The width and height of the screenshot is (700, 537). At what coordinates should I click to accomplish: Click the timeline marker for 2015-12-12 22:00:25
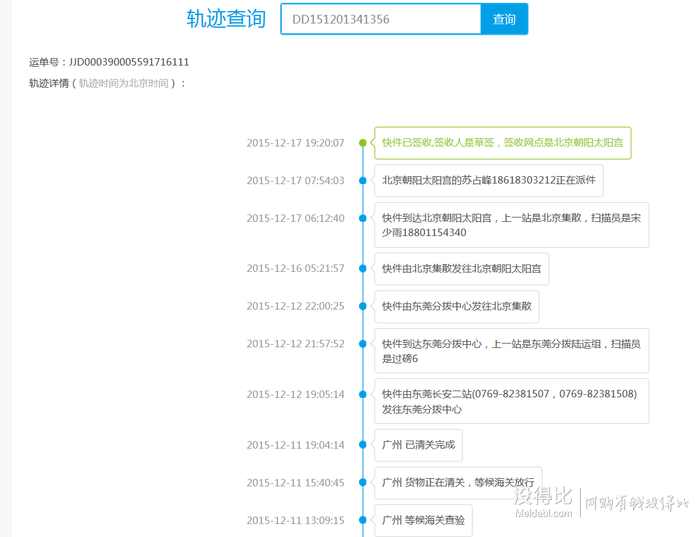point(362,306)
